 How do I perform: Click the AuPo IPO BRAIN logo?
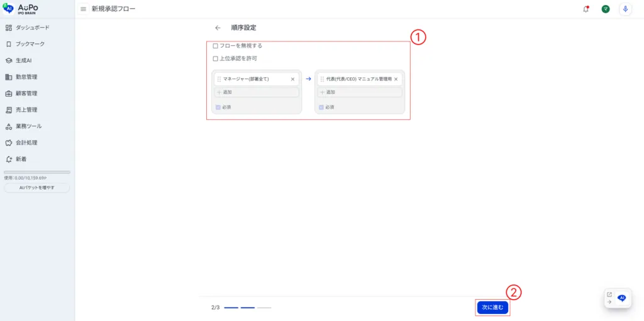pos(22,9)
